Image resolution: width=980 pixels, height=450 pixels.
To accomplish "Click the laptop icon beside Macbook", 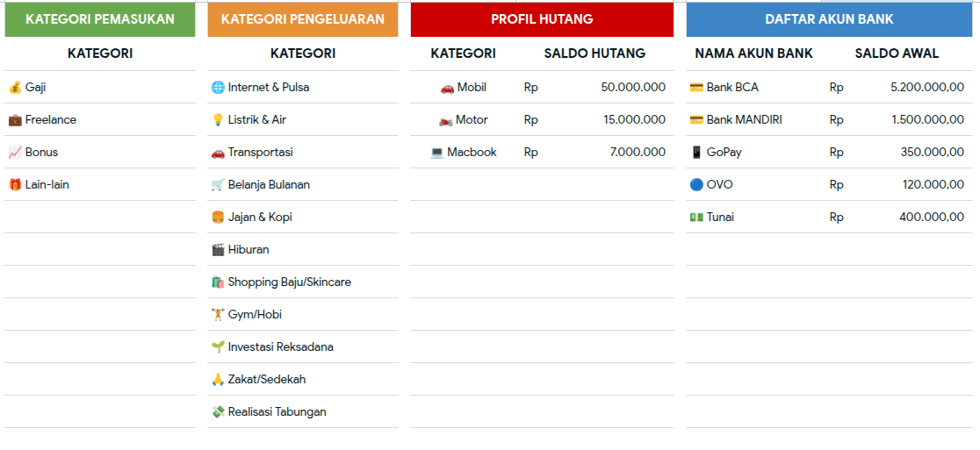I will pyautogui.click(x=437, y=153).
